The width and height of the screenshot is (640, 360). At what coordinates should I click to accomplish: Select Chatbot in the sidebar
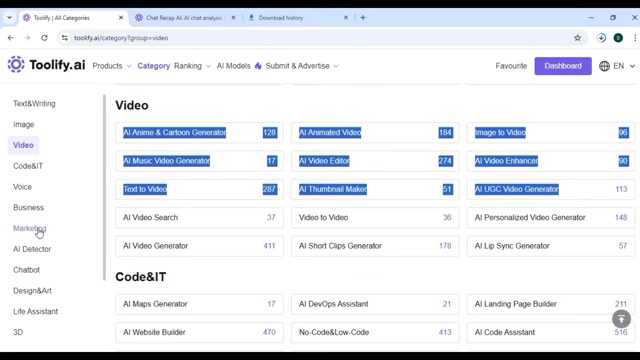[26, 270]
